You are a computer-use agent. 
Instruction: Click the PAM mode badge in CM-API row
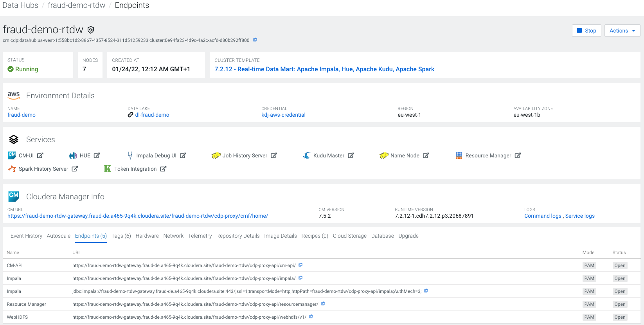click(589, 265)
